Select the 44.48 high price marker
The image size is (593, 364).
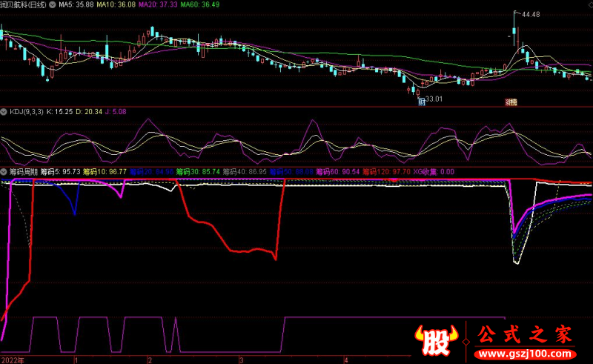[x=530, y=14]
